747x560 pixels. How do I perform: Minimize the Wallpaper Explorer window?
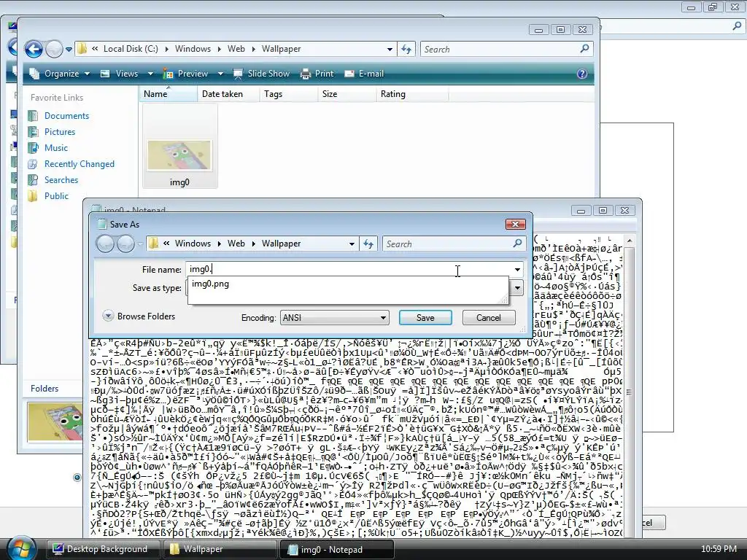coord(538,29)
